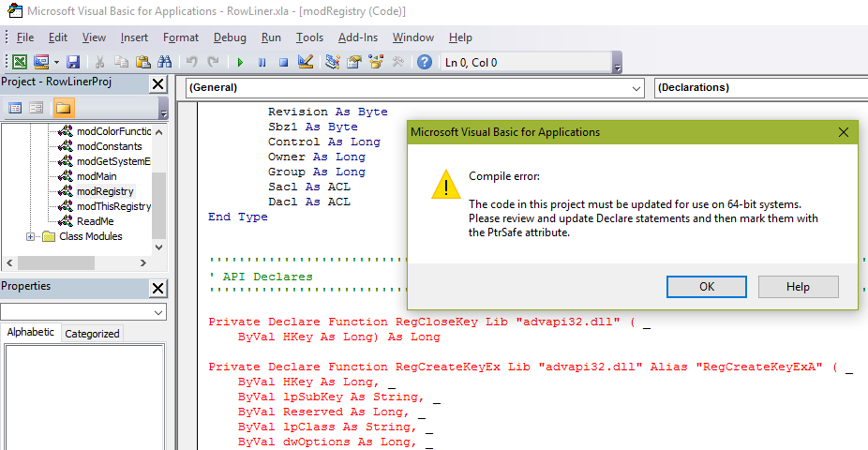868x450 pixels.
Task: Click the Insert UserForm toolbar icon
Action: [41, 62]
